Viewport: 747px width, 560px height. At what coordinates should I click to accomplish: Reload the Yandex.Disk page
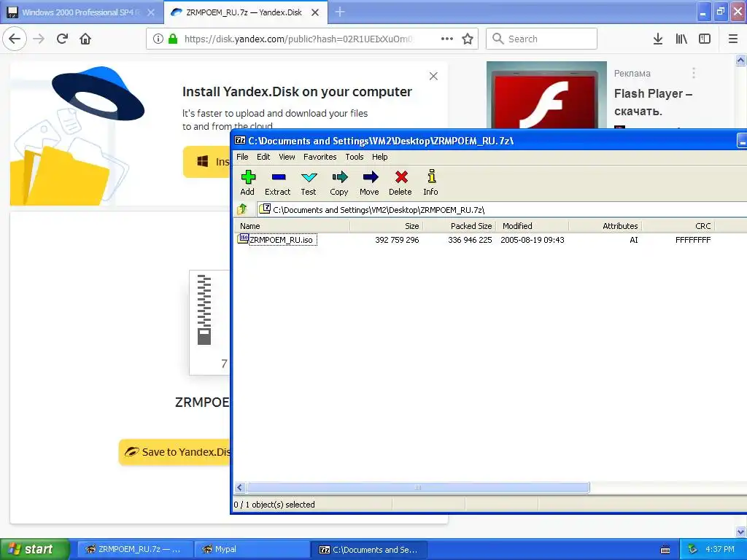pos(63,39)
